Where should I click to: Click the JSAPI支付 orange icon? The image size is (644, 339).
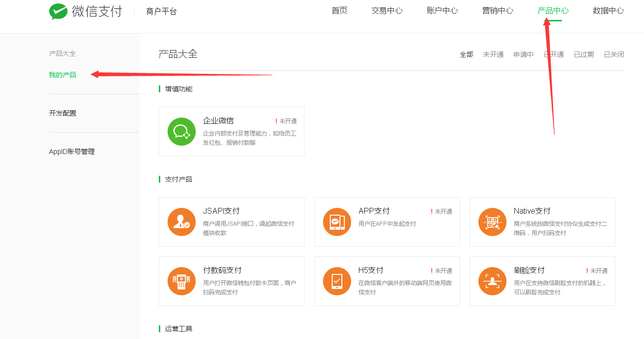182,222
